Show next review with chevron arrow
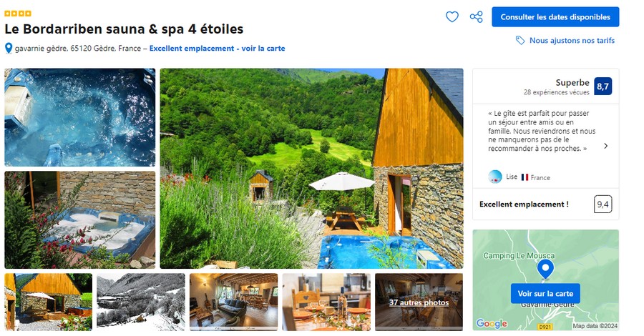The height and width of the screenshot is (336, 644). coord(606,146)
